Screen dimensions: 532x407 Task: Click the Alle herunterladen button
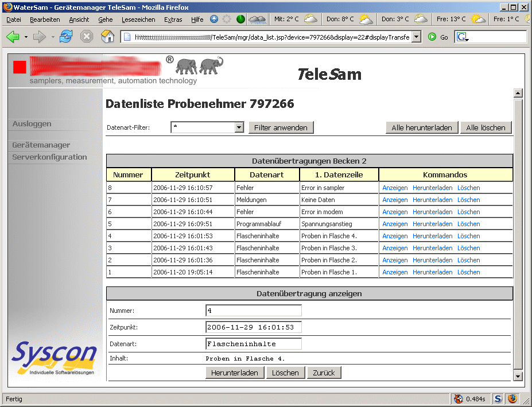[422, 127]
